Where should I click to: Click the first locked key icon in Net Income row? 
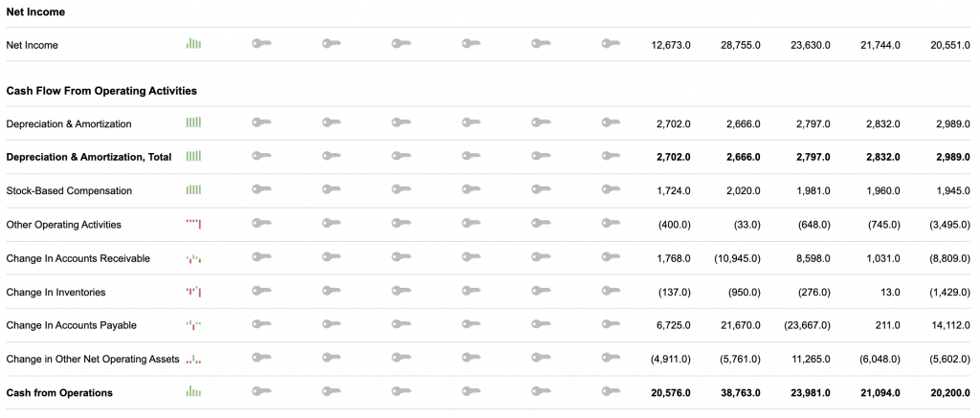click(x=262, y=44)
